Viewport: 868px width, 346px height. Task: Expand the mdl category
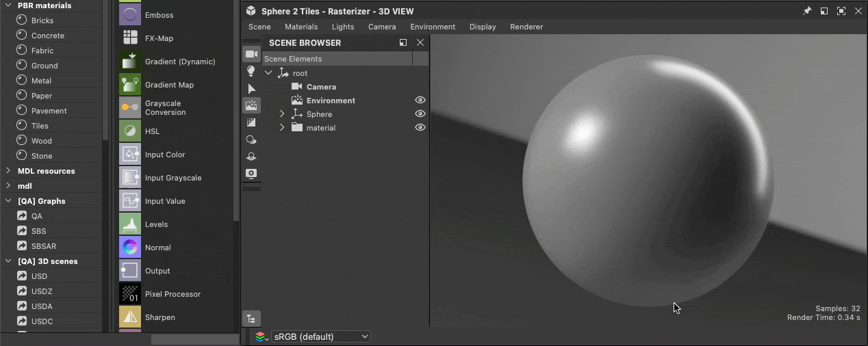pos(8,186)
